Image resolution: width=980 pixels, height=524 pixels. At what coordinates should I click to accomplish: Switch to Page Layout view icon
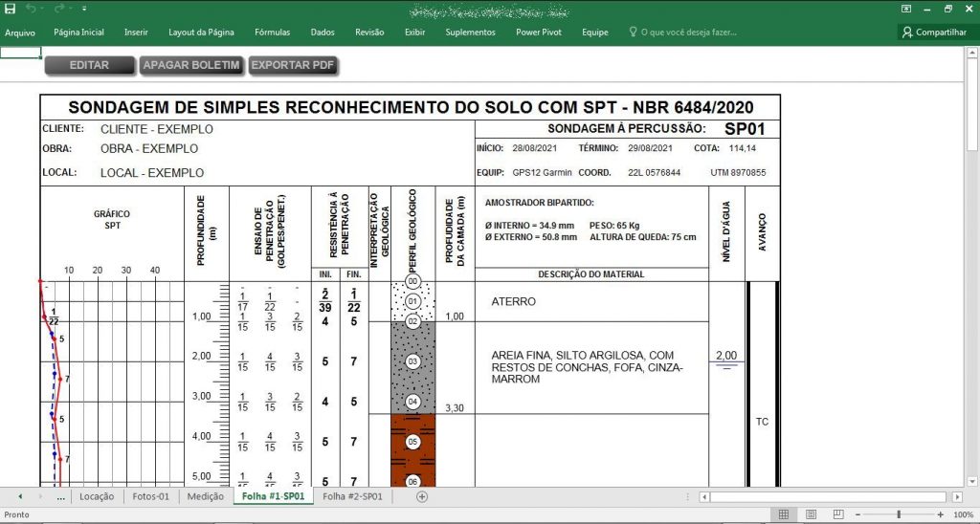pyautogui.click(x=811, y=514)
